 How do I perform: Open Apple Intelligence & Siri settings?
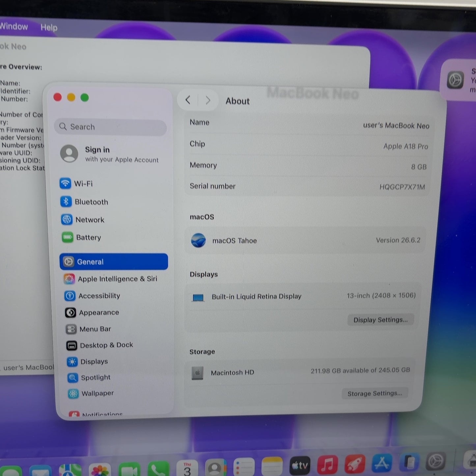click(110, 279)
